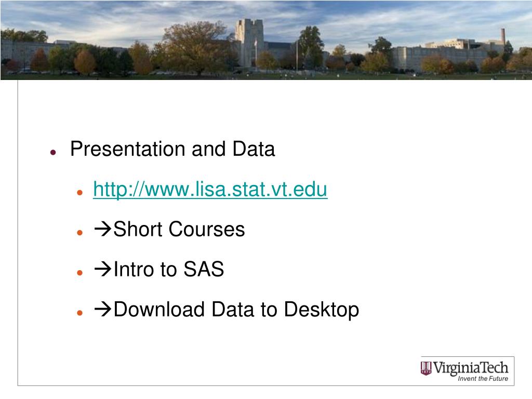Click the stone tower in the banner photo
Viewport: 532px width, 399px height.
pos(249,43)
